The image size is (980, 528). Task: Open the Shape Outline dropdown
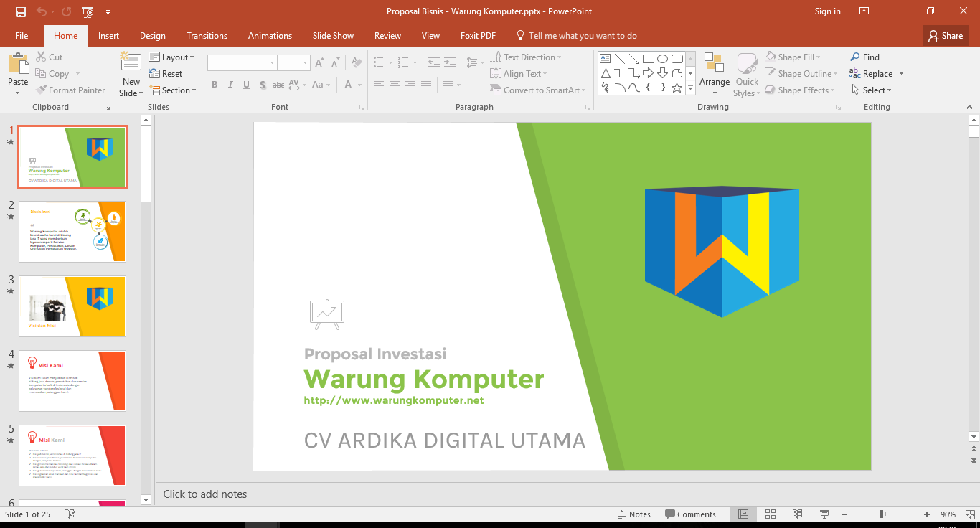point(801,74)
